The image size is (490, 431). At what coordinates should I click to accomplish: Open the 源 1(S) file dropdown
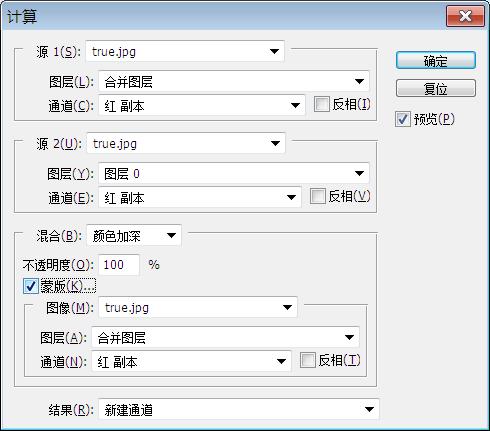pos(185,51)
